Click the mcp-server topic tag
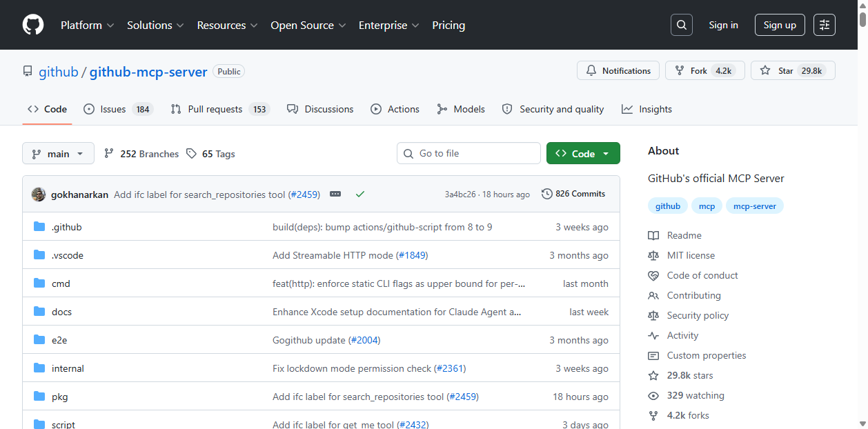The width and height of the screenshot is (868, 429). click(755, 206)
